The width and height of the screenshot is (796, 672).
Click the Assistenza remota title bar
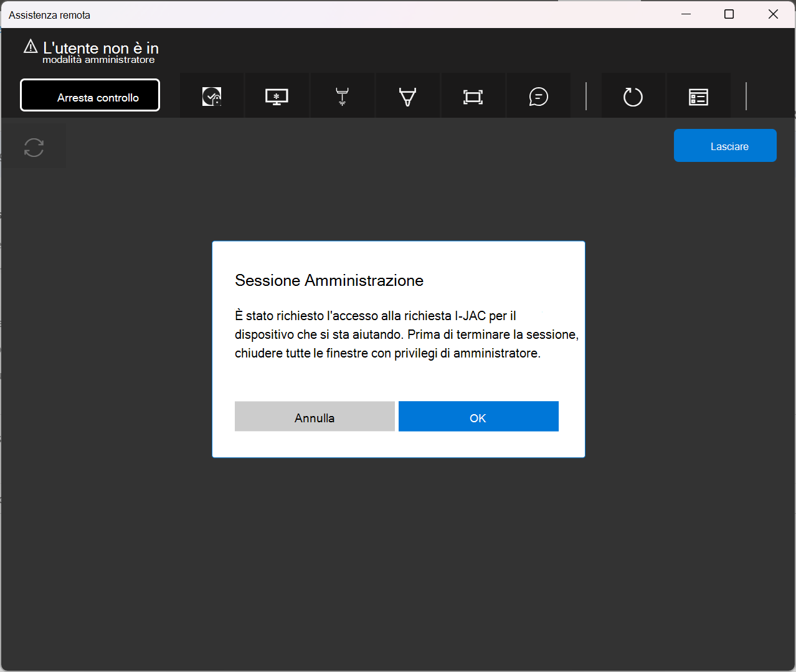tap(336, 14)
